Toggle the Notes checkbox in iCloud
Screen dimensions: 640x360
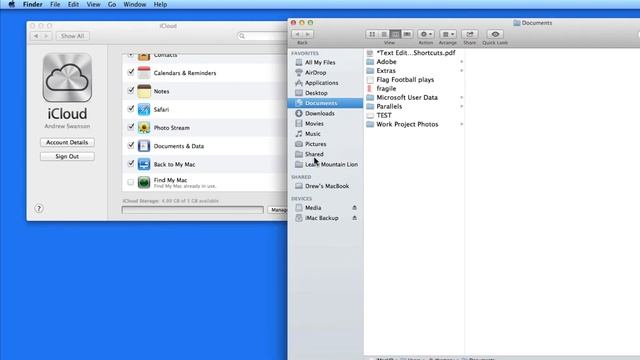tap(131, 91)
